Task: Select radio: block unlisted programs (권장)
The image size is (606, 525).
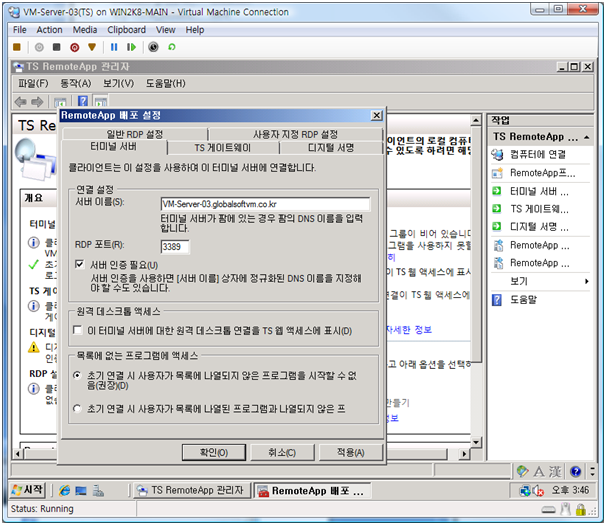Action: (x=77, y=375)
